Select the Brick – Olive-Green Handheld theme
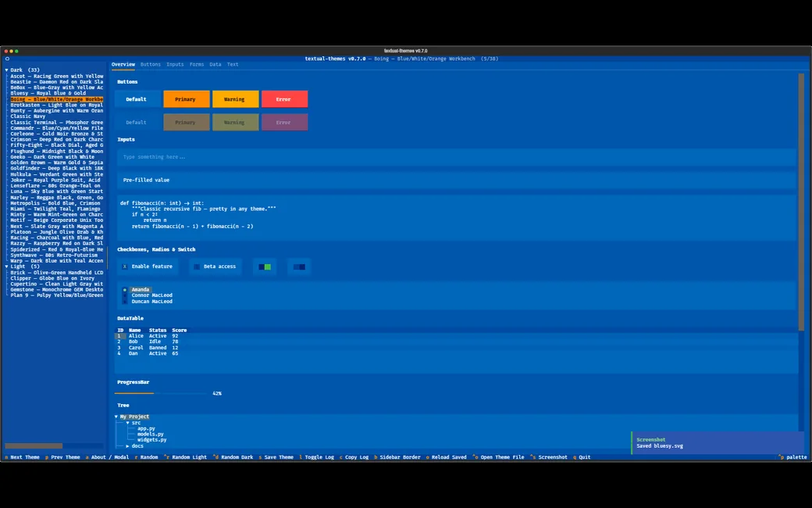The image size is (812, 508). coord(56,273)
